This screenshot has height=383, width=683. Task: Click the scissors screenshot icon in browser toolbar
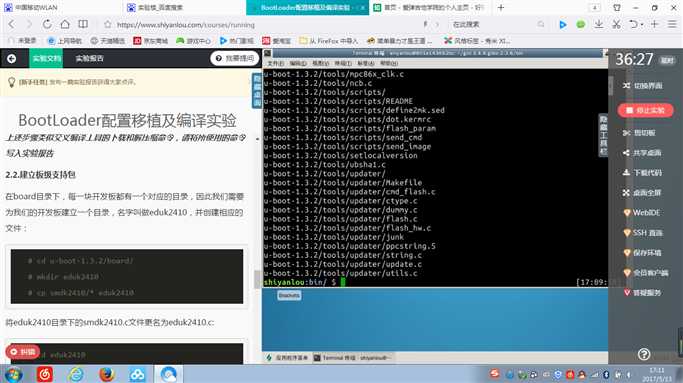click(616, 24)
